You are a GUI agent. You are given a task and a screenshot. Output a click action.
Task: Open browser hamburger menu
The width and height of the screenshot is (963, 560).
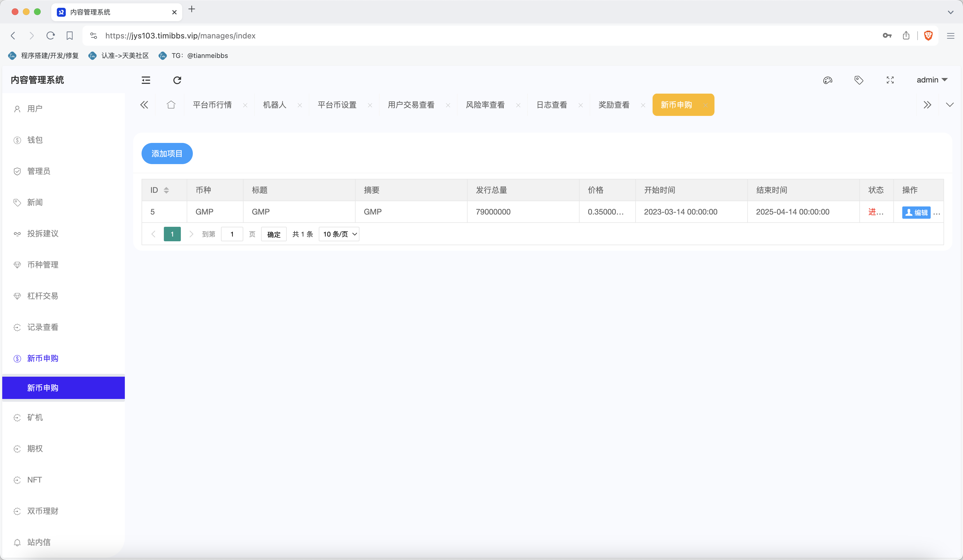[951, 36]
